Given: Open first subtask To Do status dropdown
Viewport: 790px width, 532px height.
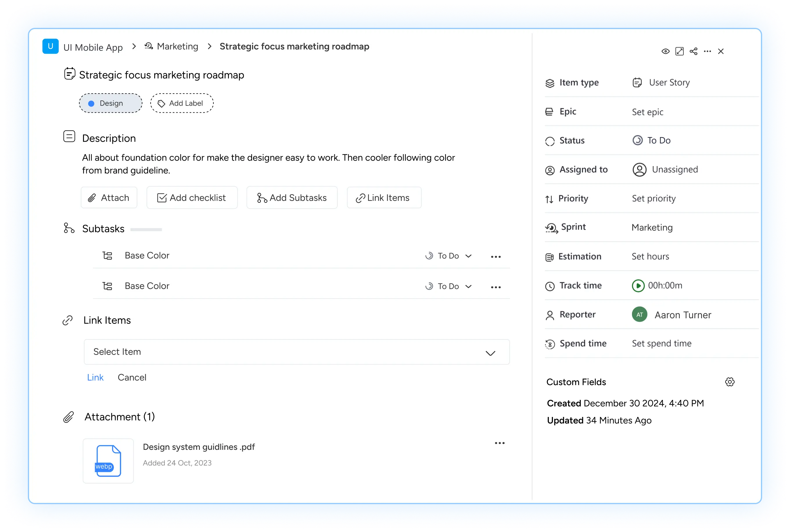Looking at the screenshot, I should pyautogui.click(x=448, y=256).
